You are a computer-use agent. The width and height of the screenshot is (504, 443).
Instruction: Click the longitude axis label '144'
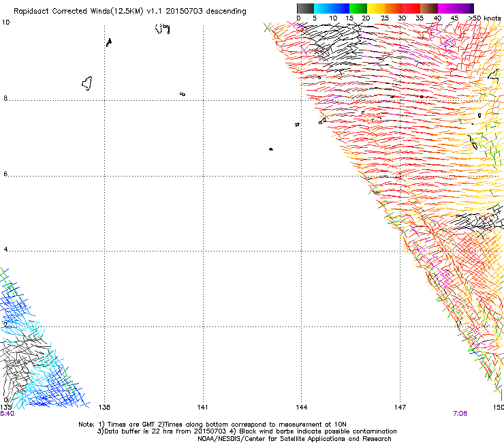click(x=302, y=408)
